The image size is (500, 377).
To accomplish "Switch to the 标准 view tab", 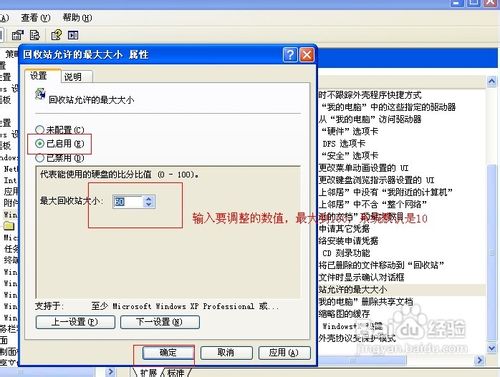I will (176, 373).
